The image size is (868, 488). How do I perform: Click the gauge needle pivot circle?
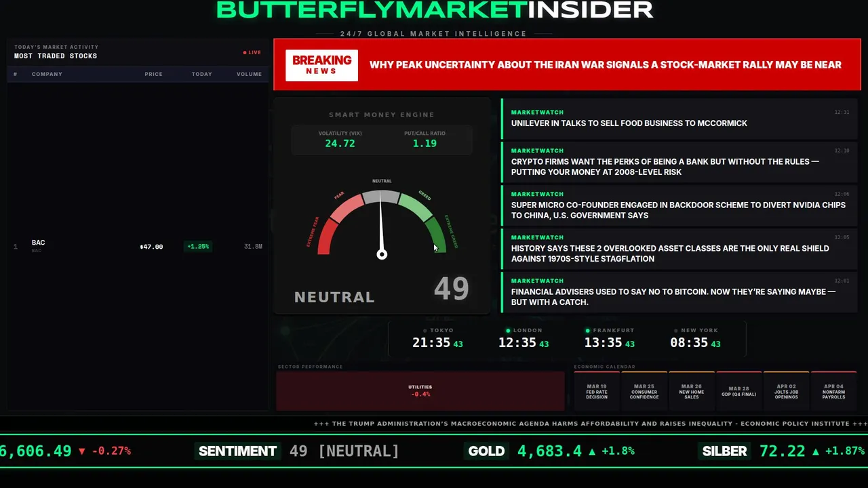pos(382,254)
